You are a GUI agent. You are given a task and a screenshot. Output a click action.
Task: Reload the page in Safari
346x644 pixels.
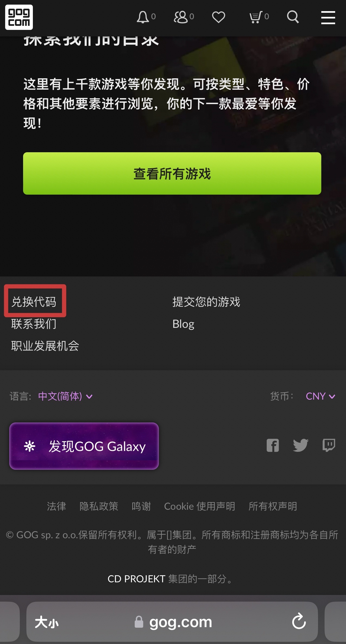[x=299, y=622]
